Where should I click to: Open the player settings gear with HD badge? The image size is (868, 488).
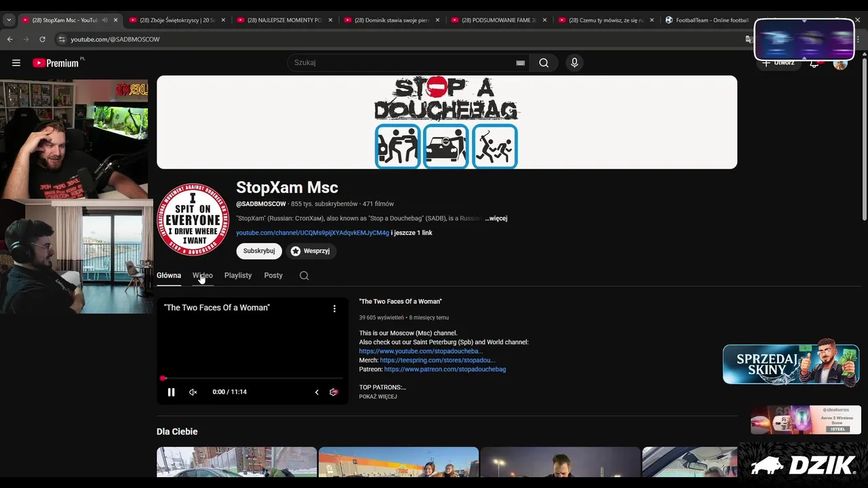tap(334, 392)
